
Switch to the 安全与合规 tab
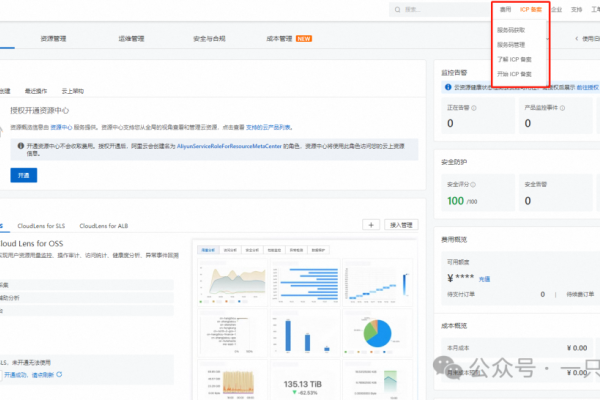(x=209, y=39)
